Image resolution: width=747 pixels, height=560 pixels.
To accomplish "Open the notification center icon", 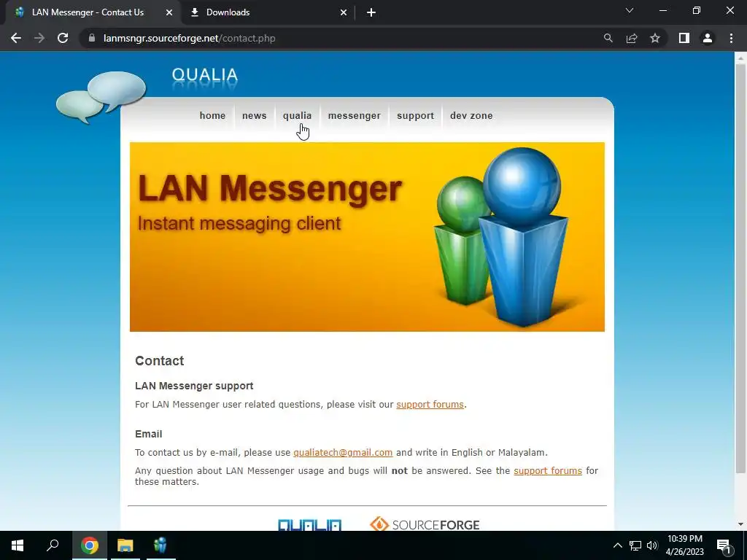I will click(724, 545).
